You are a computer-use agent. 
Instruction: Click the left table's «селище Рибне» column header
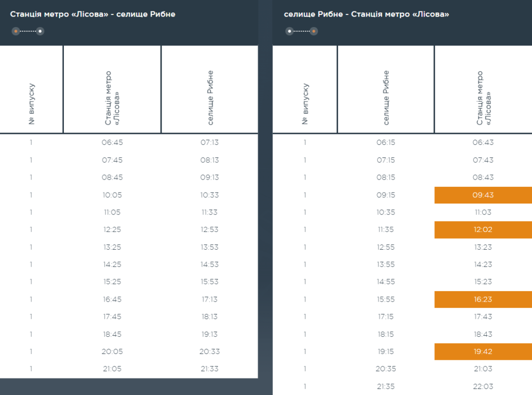210,98
